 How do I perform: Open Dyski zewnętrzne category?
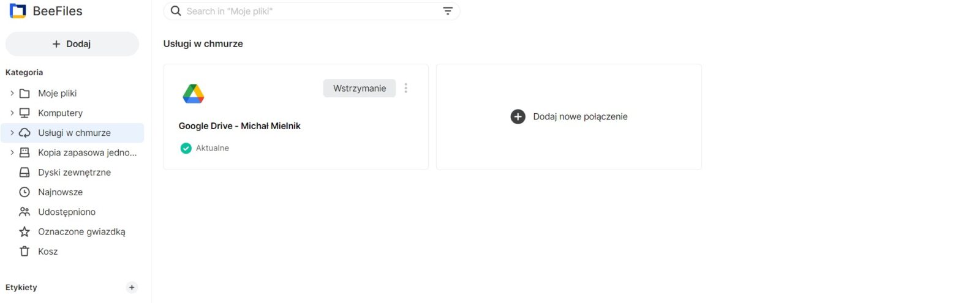[x=74, y=173]
